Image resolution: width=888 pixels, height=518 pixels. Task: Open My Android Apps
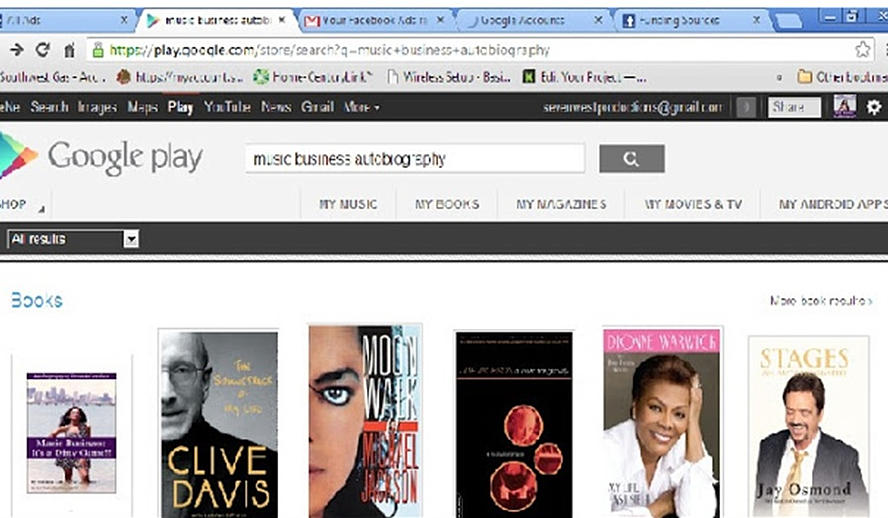tap(832, 204)
